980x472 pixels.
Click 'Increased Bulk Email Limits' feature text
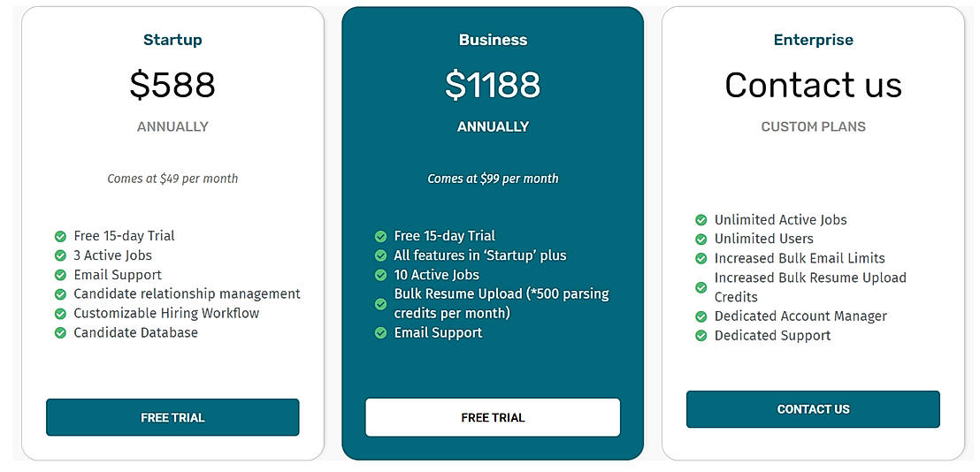click(x=800, y=258)
